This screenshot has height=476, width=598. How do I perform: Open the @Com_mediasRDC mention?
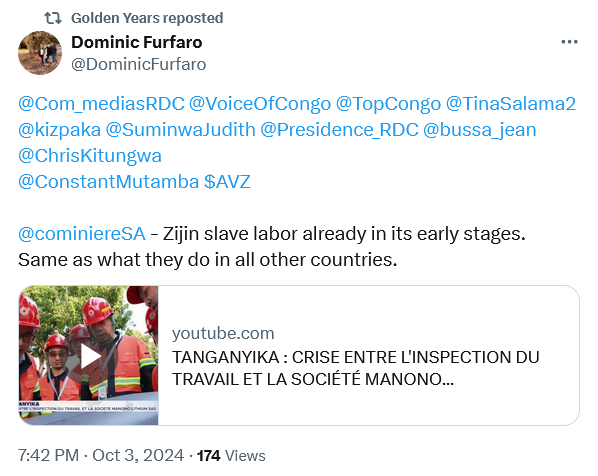101,104
